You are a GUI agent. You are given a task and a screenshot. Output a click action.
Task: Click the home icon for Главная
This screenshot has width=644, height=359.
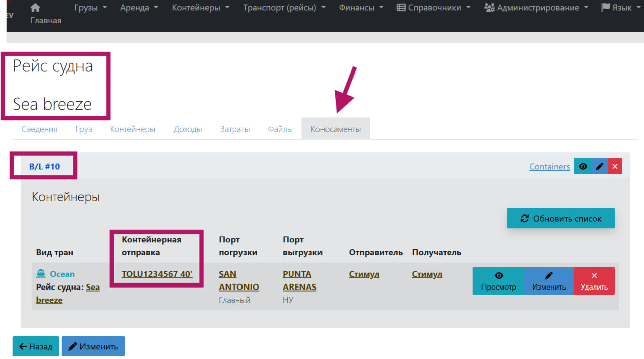point(35,8)
